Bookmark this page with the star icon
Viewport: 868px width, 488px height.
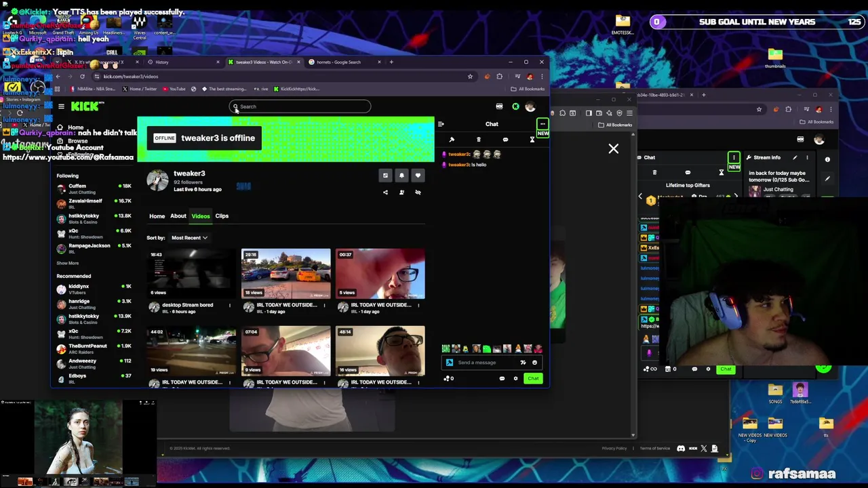click(470, 77)
